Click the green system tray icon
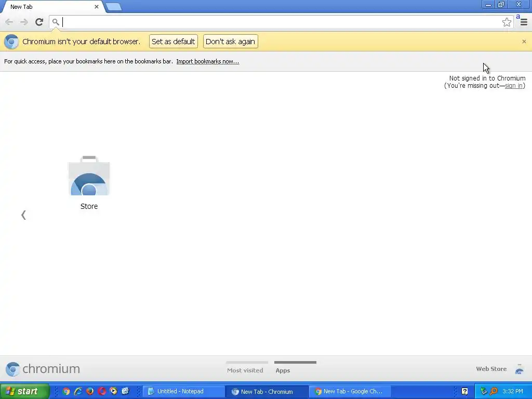Viewport: 532px width, 399px height. [484, 391]
